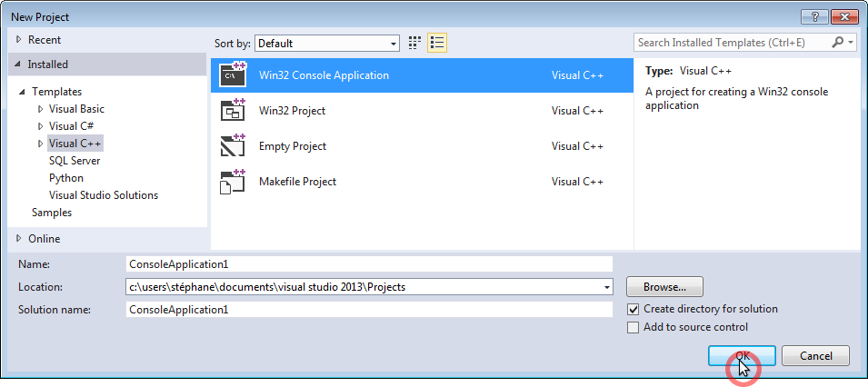
Task: Click the Win32 Console Application template icon
Action: pyautogui.click(x=234, y=75)
